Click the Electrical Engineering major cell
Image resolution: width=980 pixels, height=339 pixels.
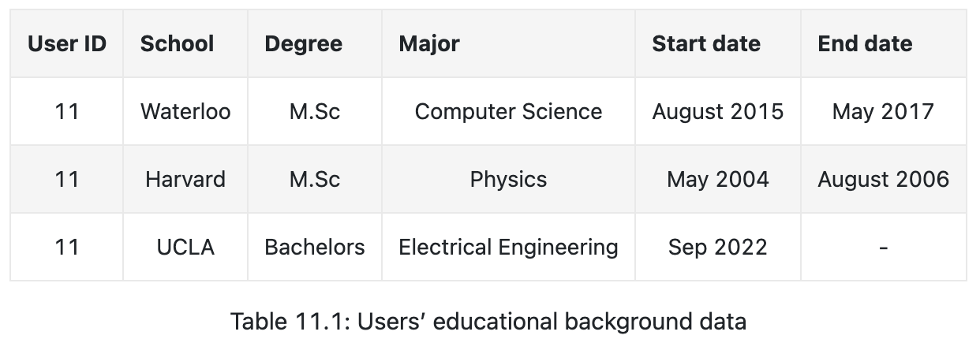[508, 247]
